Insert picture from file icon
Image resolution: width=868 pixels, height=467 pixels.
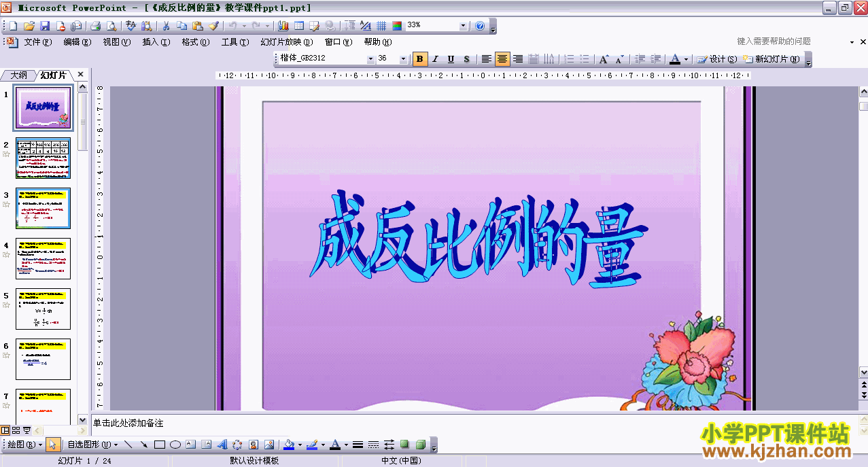pyautogui.click(x=269, y=445)
